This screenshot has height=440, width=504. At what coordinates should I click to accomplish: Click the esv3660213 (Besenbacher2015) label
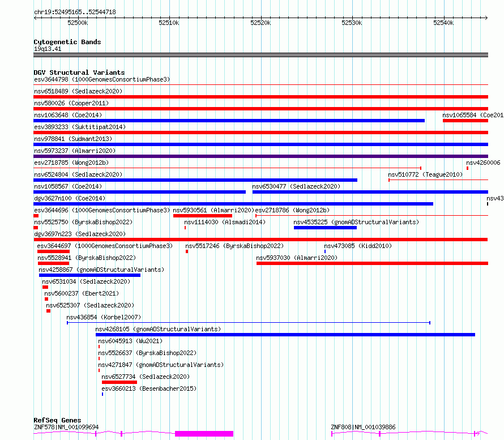coord(149,388)
